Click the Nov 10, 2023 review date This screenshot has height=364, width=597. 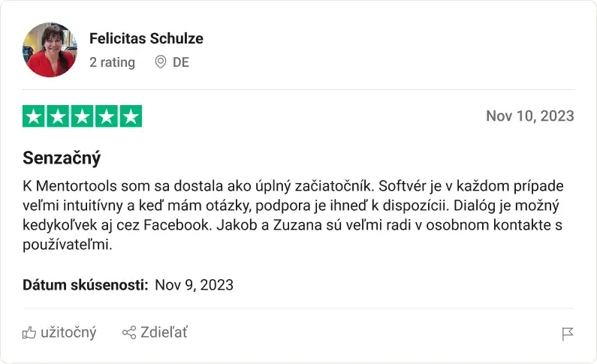pyautogui.click(x=529, y=116)
